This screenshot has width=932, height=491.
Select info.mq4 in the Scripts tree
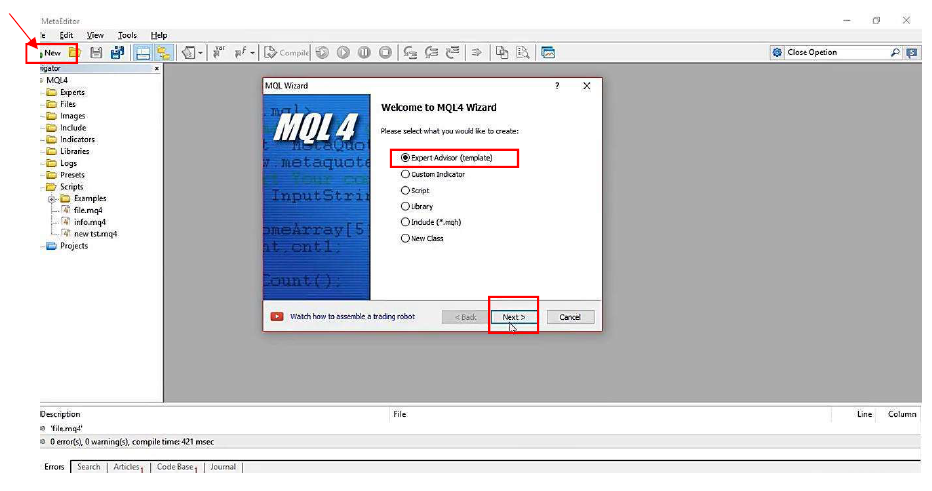[90, 222]
